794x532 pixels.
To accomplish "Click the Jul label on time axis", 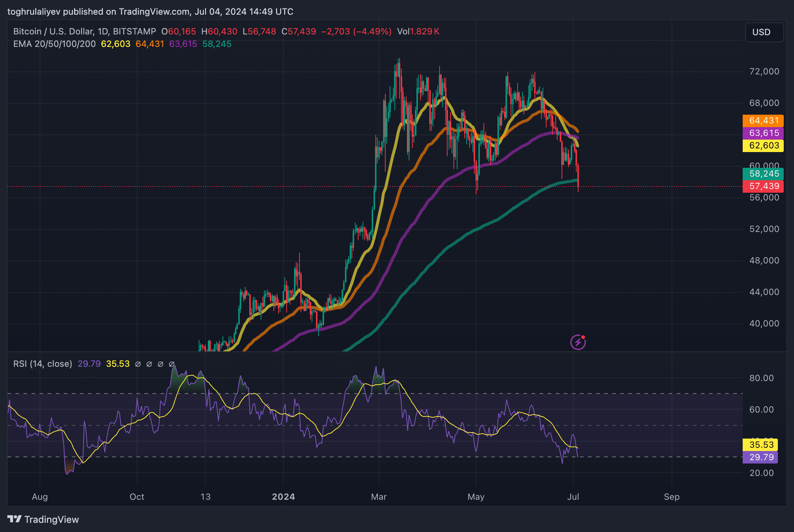I will (x=573, y=497).
